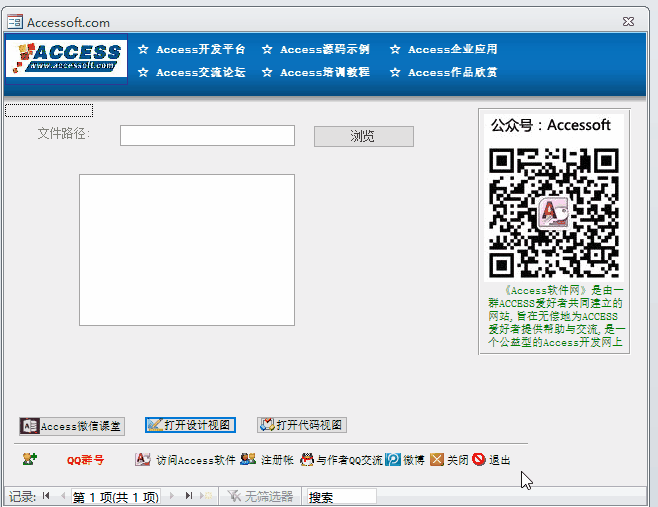Go to last record arrow

click(x=189, y=496)
